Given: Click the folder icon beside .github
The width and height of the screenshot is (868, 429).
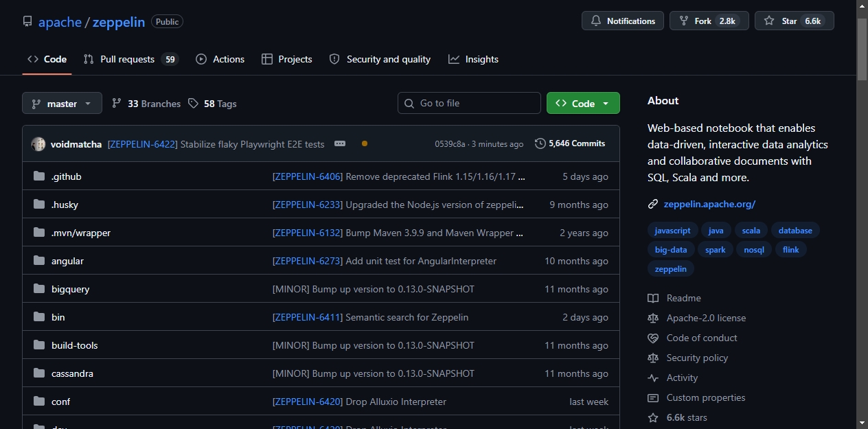Looking at the screenshot, I should [x=39, y=176].
